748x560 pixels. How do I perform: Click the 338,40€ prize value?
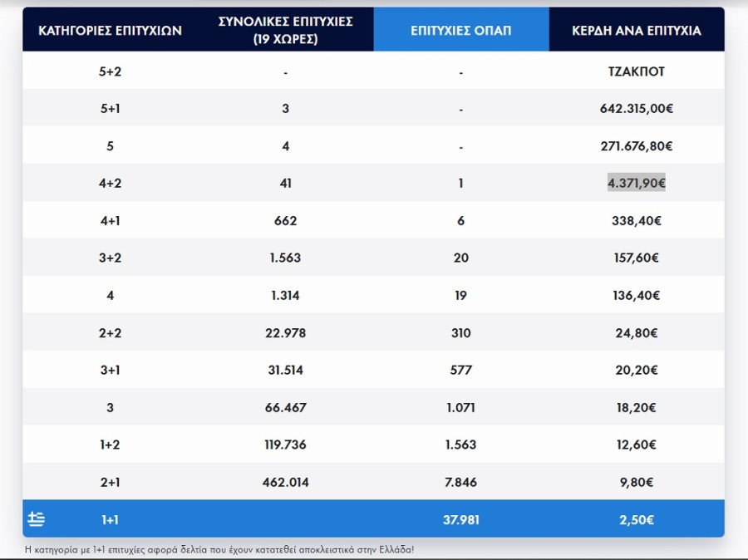[x=636, y=221]
